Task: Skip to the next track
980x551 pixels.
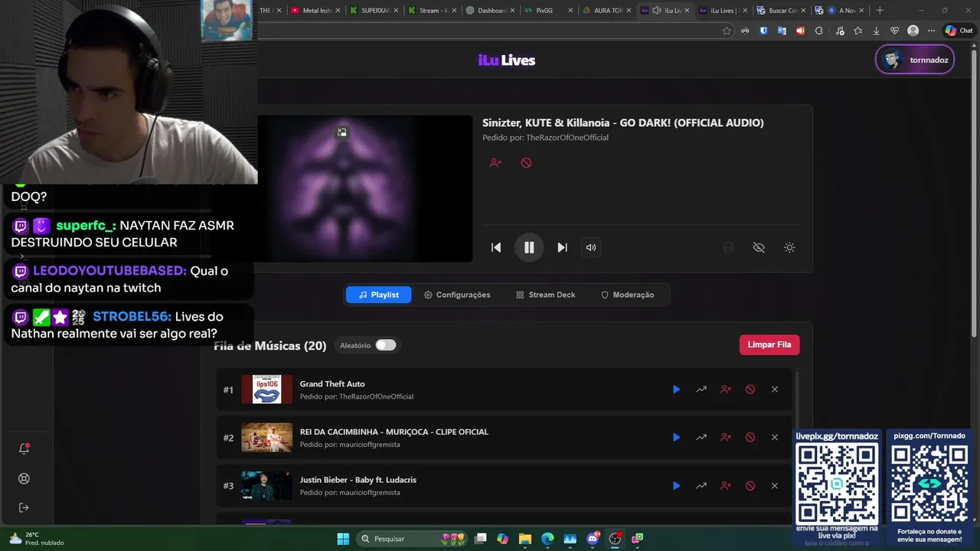Action: click(562, 247)
